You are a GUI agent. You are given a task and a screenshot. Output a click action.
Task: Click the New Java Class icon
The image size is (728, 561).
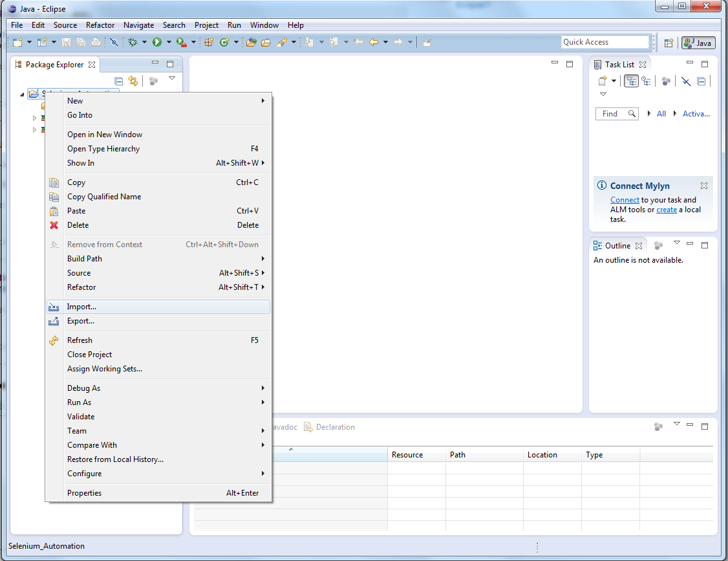click(x=224, y=42)
